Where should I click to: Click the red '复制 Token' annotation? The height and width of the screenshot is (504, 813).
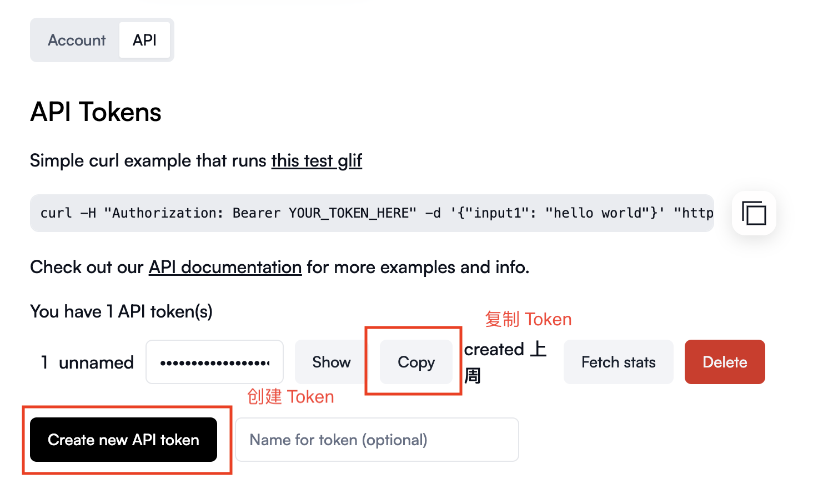pyautogui.click(x=528, y=319)
